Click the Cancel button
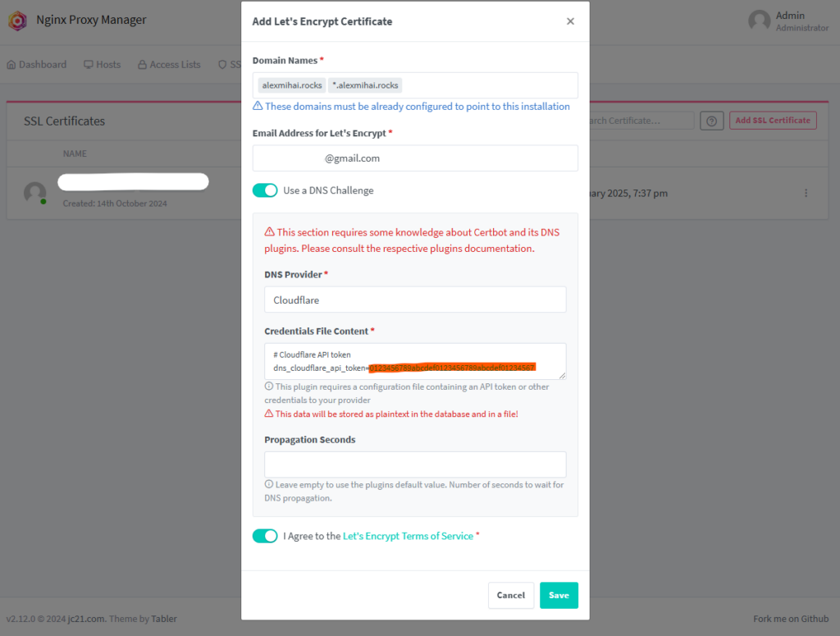The image size is (840, 636). pos(511,595)
